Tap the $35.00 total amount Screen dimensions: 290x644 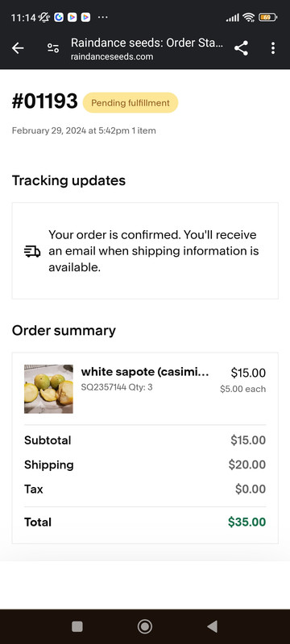pos(246,522)
